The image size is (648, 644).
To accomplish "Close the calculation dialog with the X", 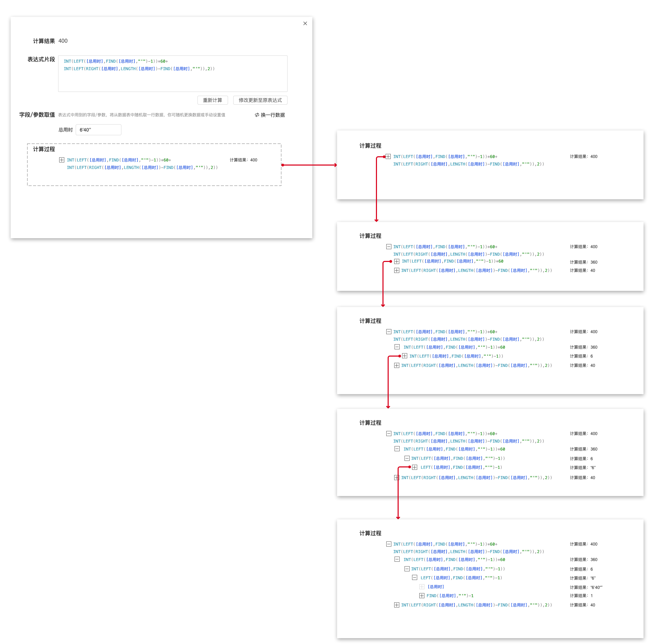I will 305,23.
